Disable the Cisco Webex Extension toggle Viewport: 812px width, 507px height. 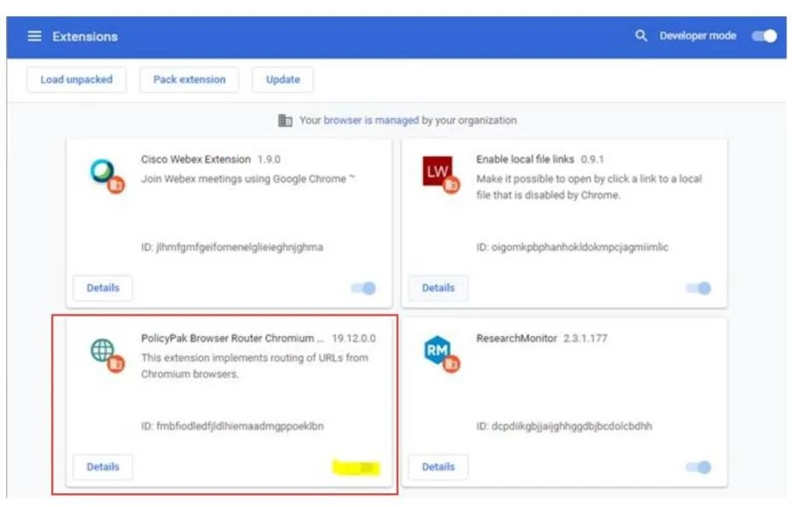coord(363,288)
